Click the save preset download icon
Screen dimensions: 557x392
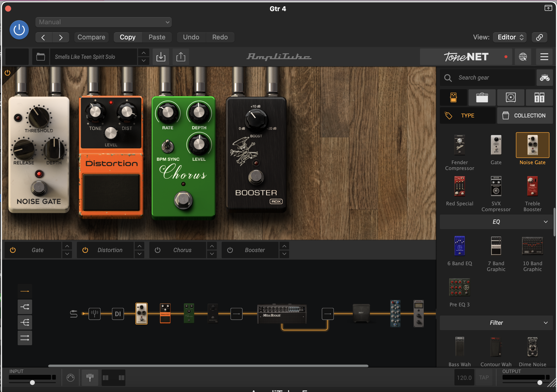pos(161,57)
